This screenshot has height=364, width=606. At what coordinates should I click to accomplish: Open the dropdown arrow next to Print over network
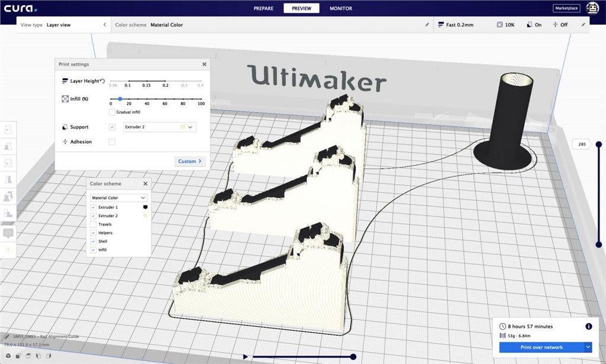(588, 347)
